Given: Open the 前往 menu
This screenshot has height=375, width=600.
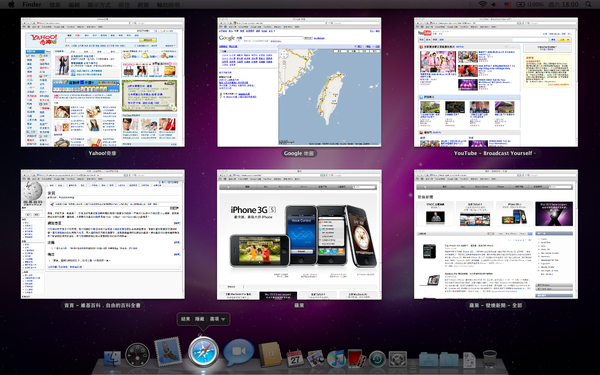Looking at the screenshot, I should pyautogui.click(x=124, y=5).
